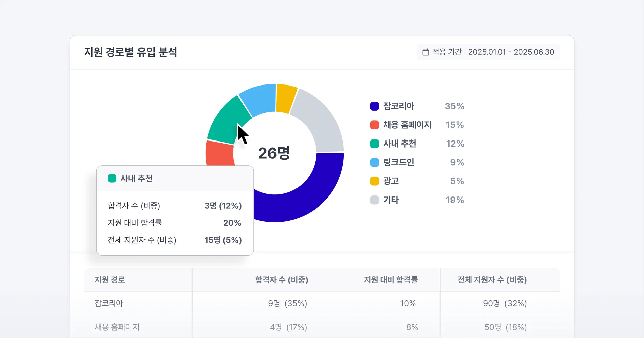Open the 지원 경로 column options
The height and width of the screenshot is (338, 644).
click(x=109, y=280)
